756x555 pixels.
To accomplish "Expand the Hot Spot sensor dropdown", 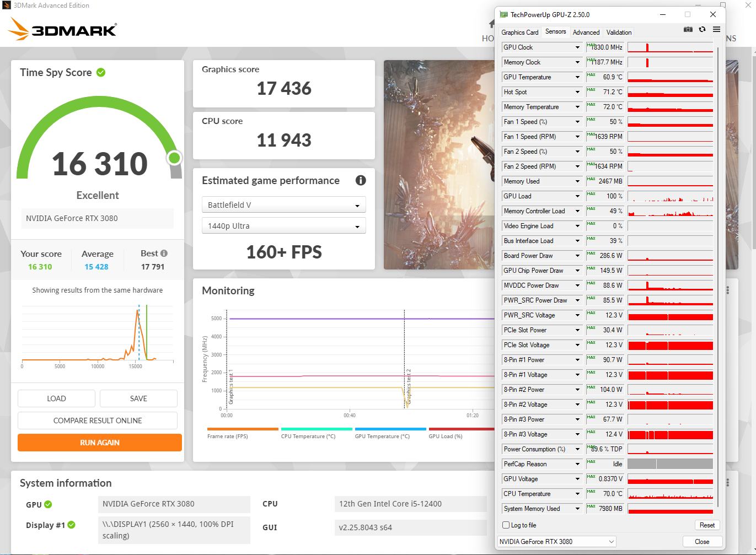I will pos(577,92).
